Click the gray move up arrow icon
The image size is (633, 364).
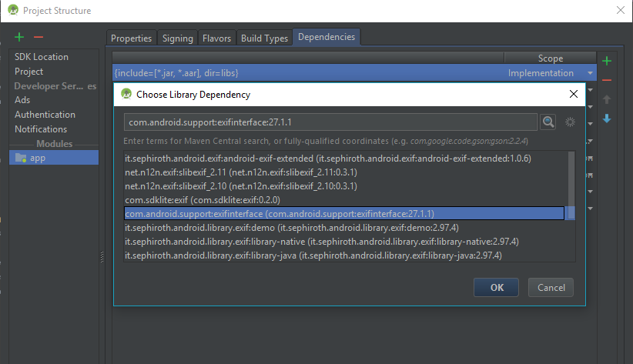click(x=607, y=99)
